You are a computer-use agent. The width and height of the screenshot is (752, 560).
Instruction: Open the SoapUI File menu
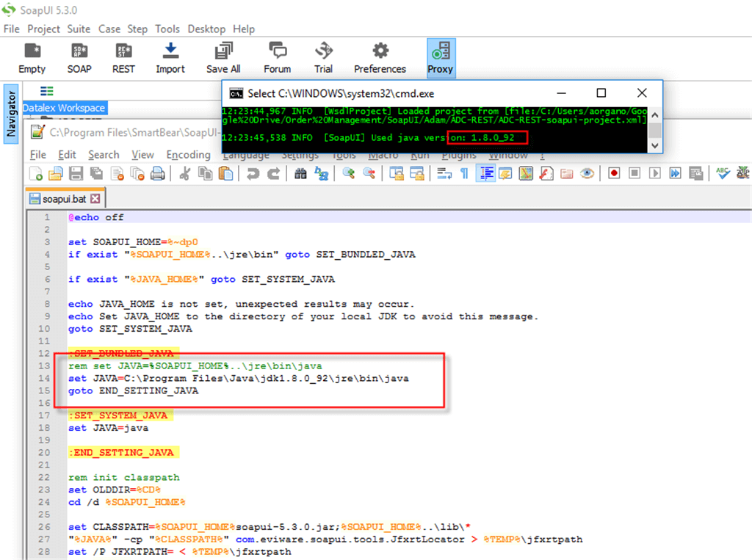[x=12, y=29]
